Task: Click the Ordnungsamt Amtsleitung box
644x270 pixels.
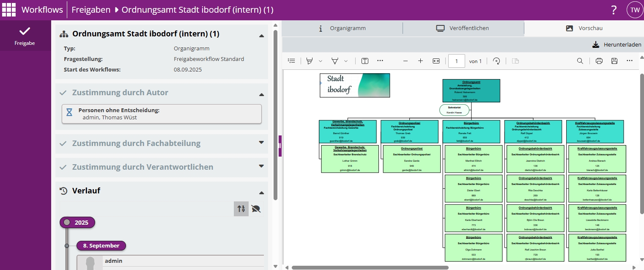Action: [471, 91]
